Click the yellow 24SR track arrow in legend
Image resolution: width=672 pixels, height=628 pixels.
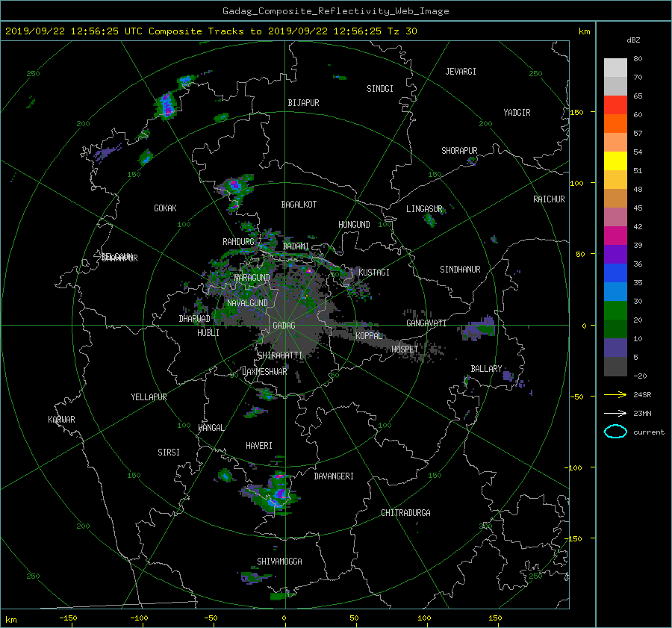[615, 394]
